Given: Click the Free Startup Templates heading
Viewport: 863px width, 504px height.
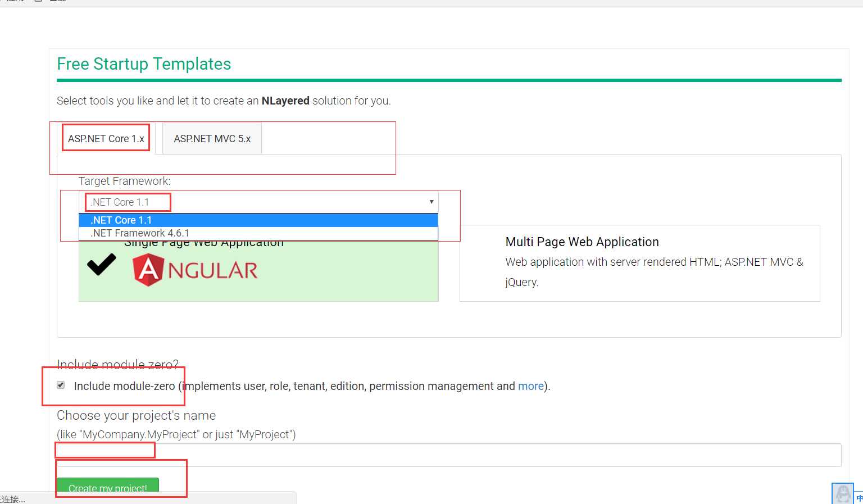Looking at the screenshot, I should click(144, 64).
